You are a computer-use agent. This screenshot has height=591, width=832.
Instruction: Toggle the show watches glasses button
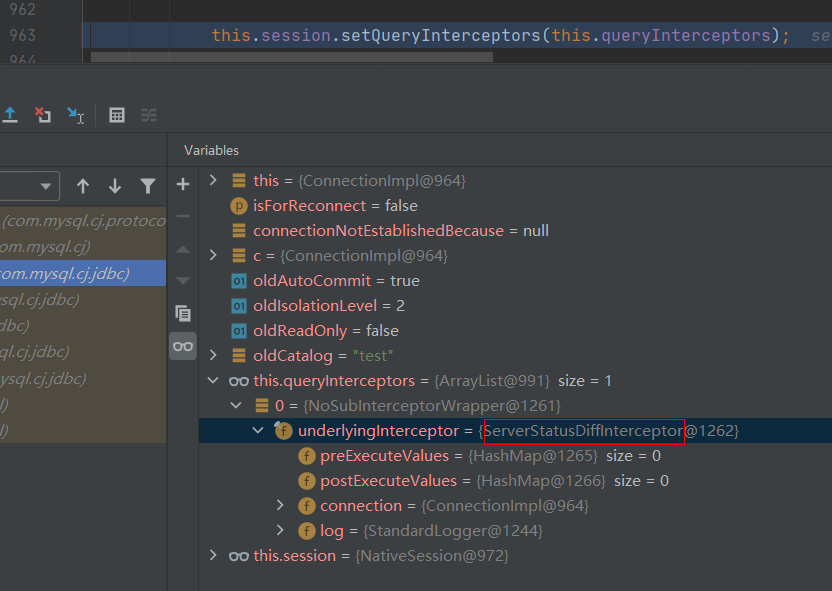click(x=182, y=346)
